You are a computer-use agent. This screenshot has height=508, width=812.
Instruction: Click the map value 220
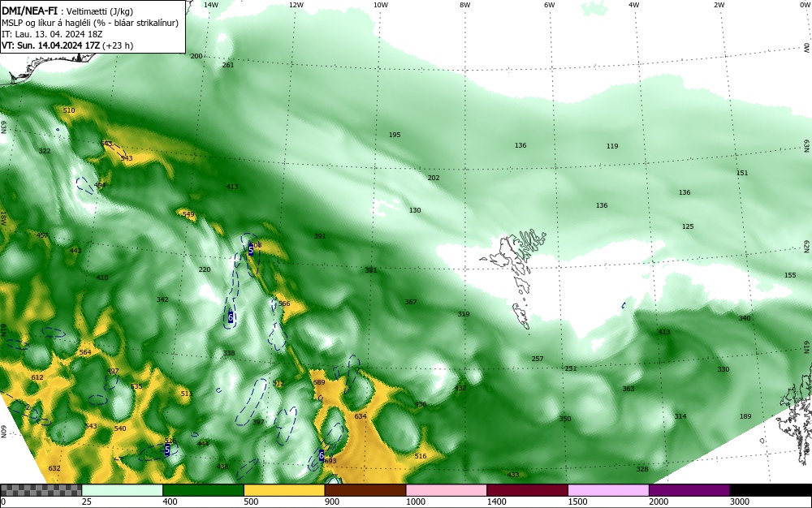tap(205, 269)
